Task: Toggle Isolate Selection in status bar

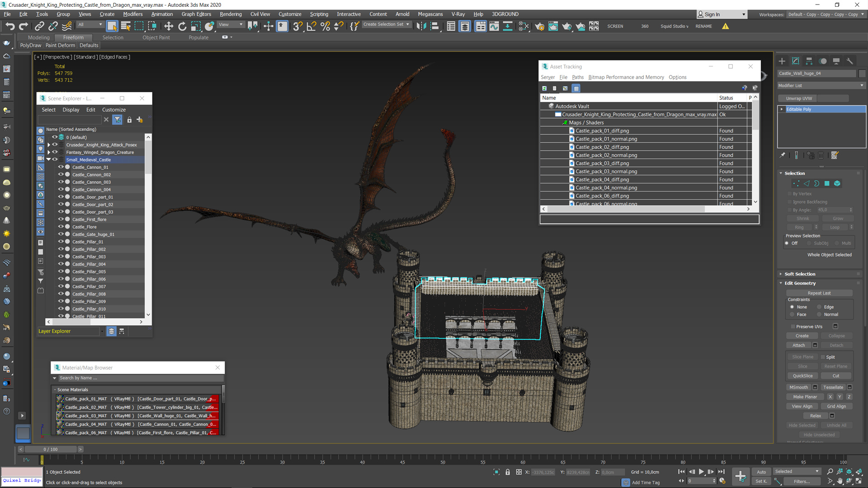Action: pos(496,472)
